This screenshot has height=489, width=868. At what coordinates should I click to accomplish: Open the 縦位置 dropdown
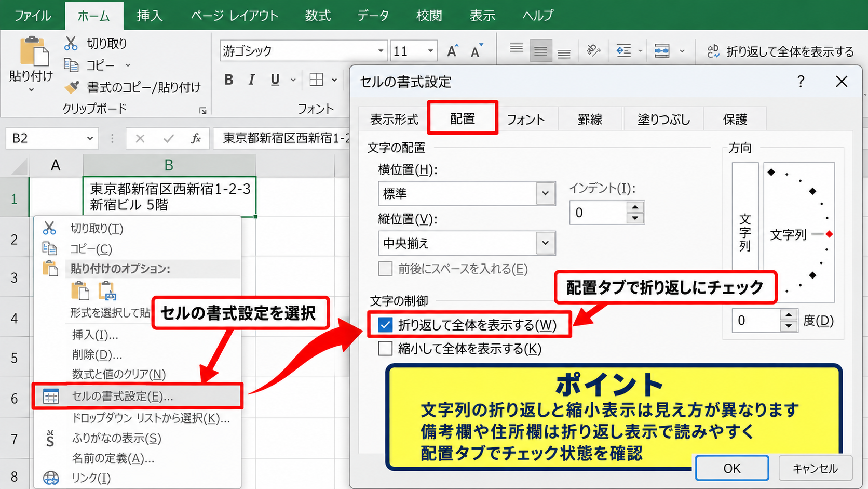point(545,243)
